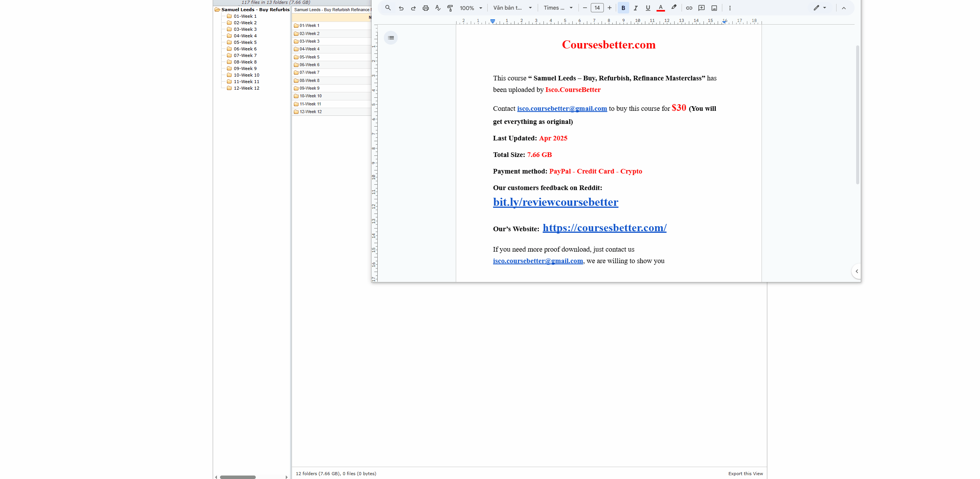This screenshot has height=479, width=980.
Task: Click the spelling and grammar check icon
Action: coord(438,8)
